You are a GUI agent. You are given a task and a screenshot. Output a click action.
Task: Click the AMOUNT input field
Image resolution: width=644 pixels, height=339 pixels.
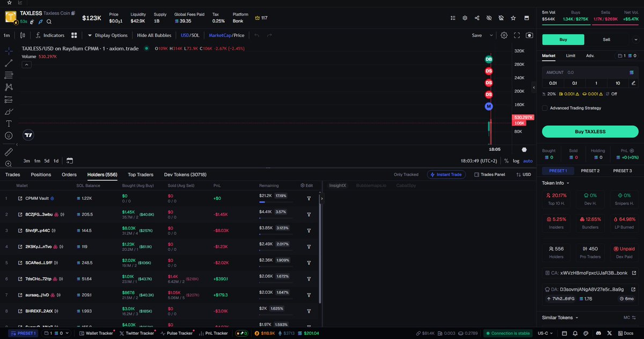tap(590, 72)
